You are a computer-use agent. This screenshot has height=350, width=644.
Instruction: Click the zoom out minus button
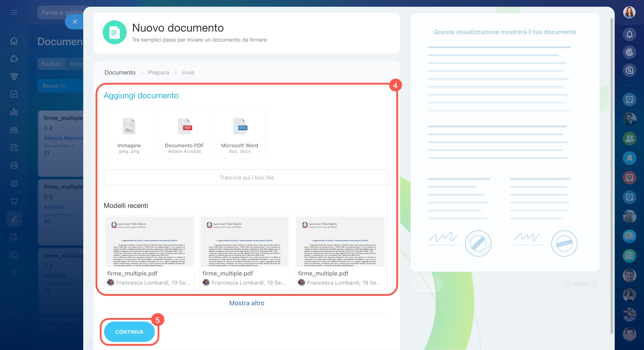(567, 284)
